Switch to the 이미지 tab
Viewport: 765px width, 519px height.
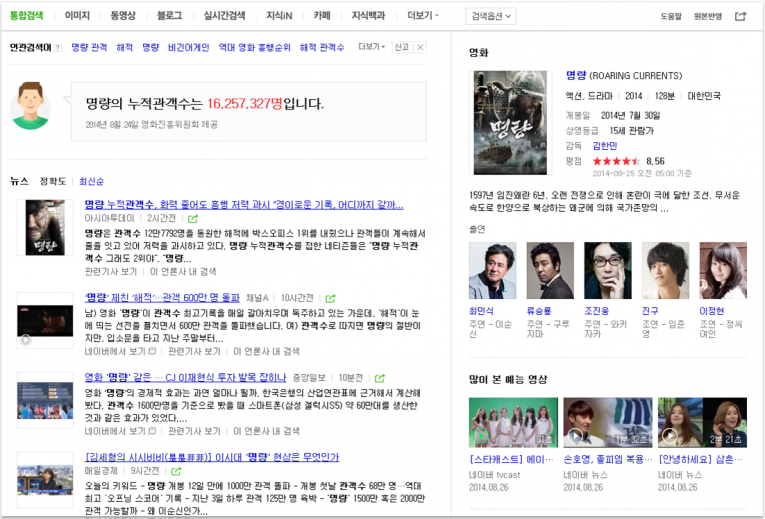click(77, 16)
